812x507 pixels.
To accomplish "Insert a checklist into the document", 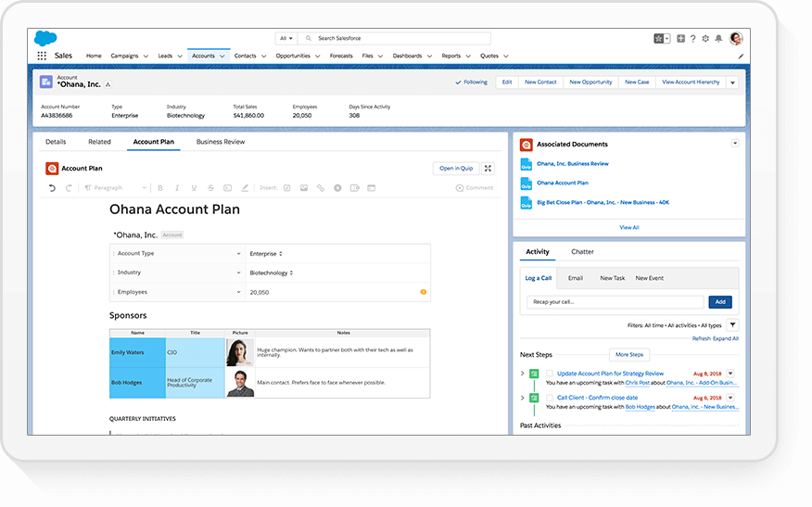I will point(287,188).
